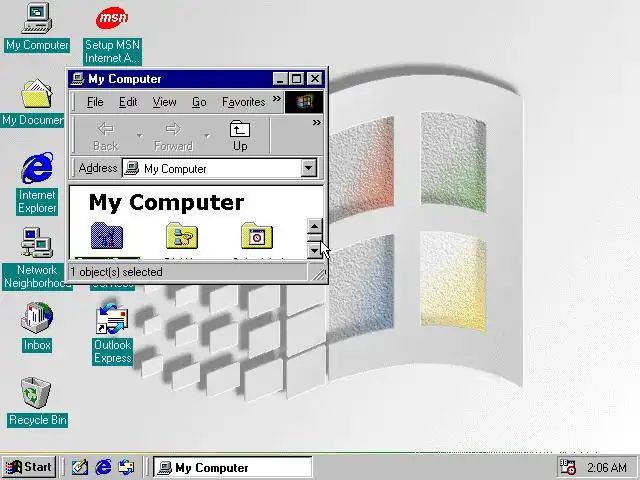Screen dimensions: 640x480
Task: Open the My Documents folder icon
Action: (37, 93)
